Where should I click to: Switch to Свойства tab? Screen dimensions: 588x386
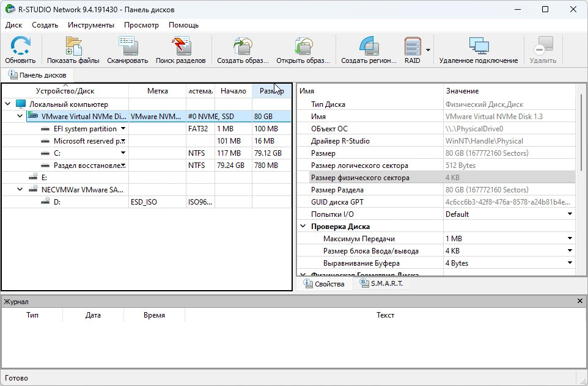325,283
